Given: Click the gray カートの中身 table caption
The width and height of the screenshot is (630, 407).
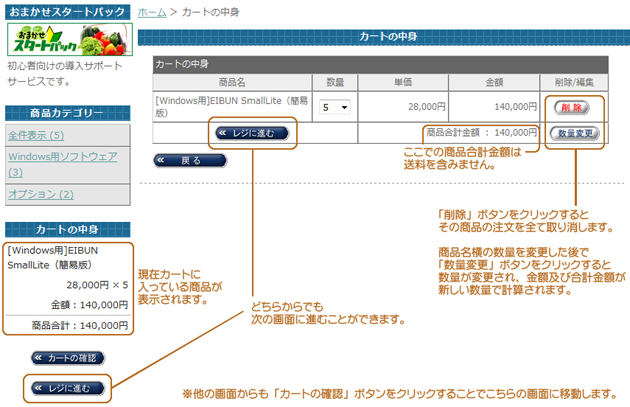Looking at the screenshot, I should 380,64.
